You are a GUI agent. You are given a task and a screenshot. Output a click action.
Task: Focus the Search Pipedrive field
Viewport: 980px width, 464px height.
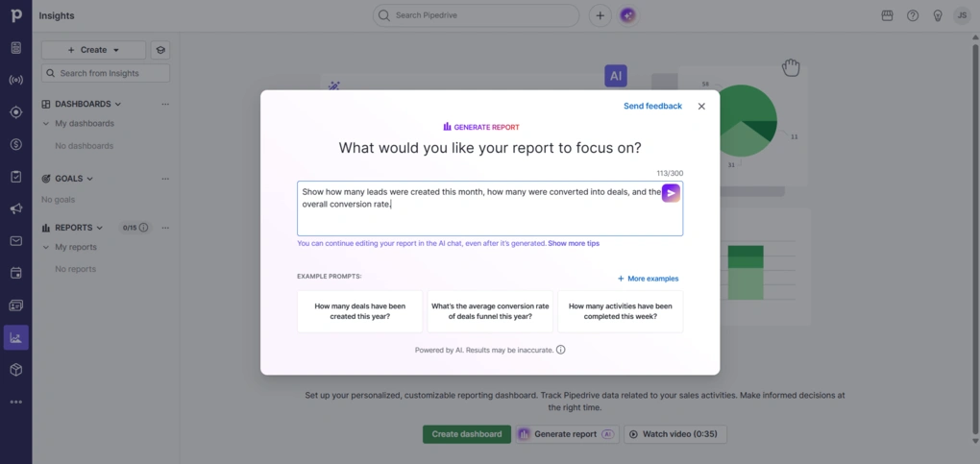pyautogui.click(x=477, y=15)
